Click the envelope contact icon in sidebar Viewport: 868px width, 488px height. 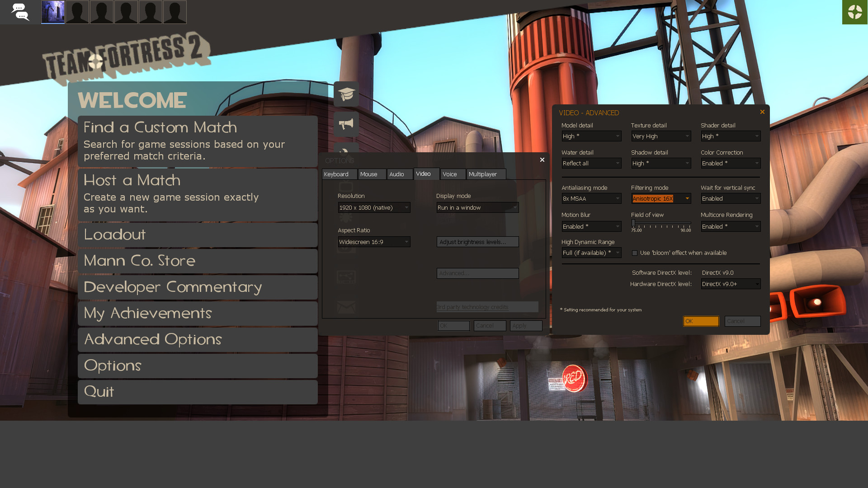coord(346,307)
